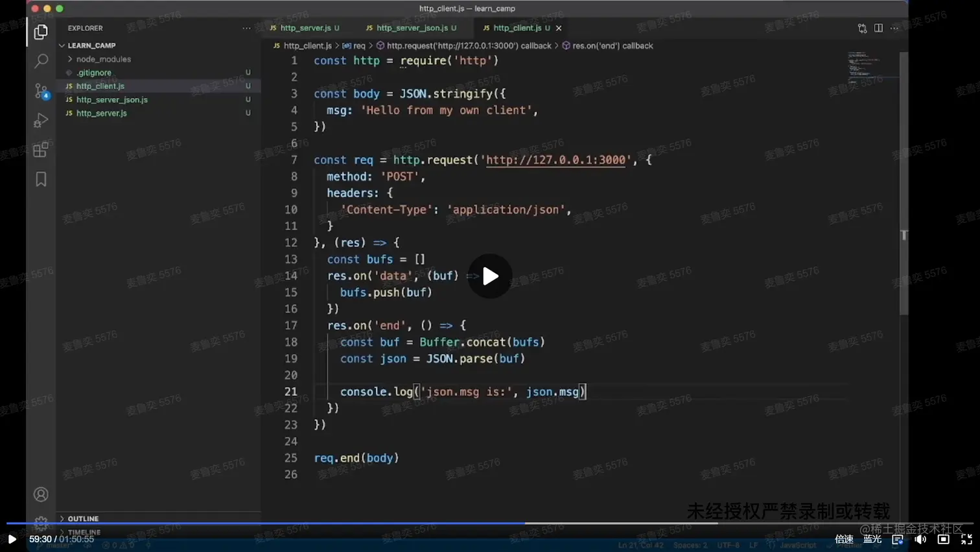Toggle picture-in-picture mode in the video player
980x552 pixels.
(x=944, y=539)
